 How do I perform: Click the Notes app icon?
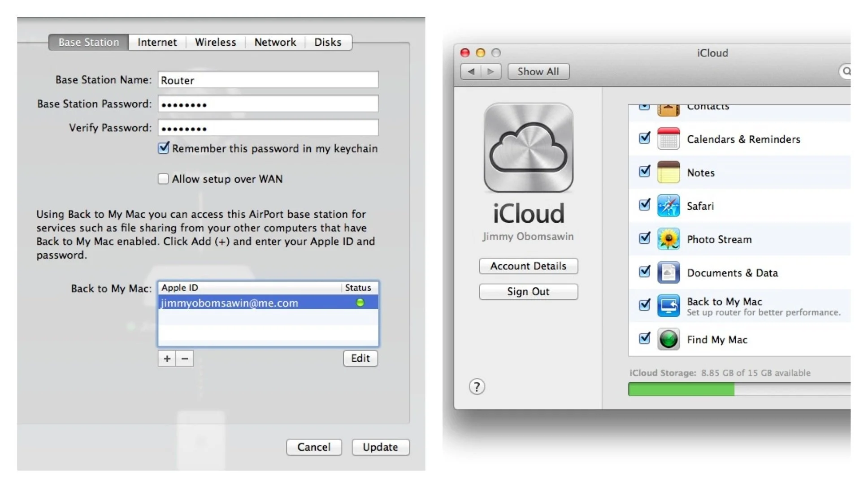point(668,173)
